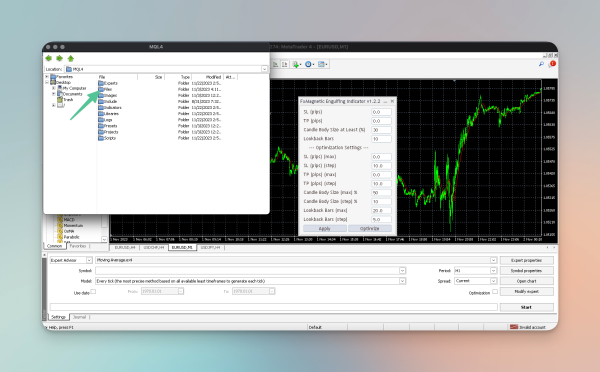Open the red notification bubble icon
Image resolution: width=600 pixels, height=372 pixels.
[552, 64]
